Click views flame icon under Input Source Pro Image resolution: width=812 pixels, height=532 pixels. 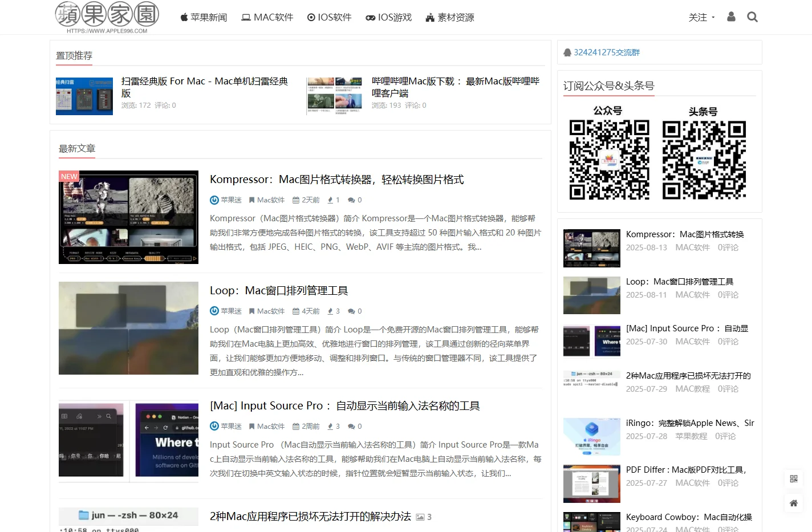[330, 427]
